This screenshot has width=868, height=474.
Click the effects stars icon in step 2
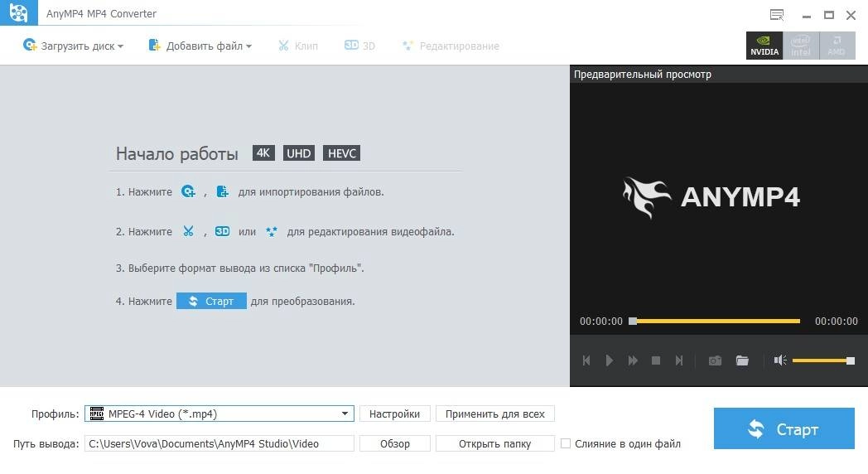pos(272,231)
